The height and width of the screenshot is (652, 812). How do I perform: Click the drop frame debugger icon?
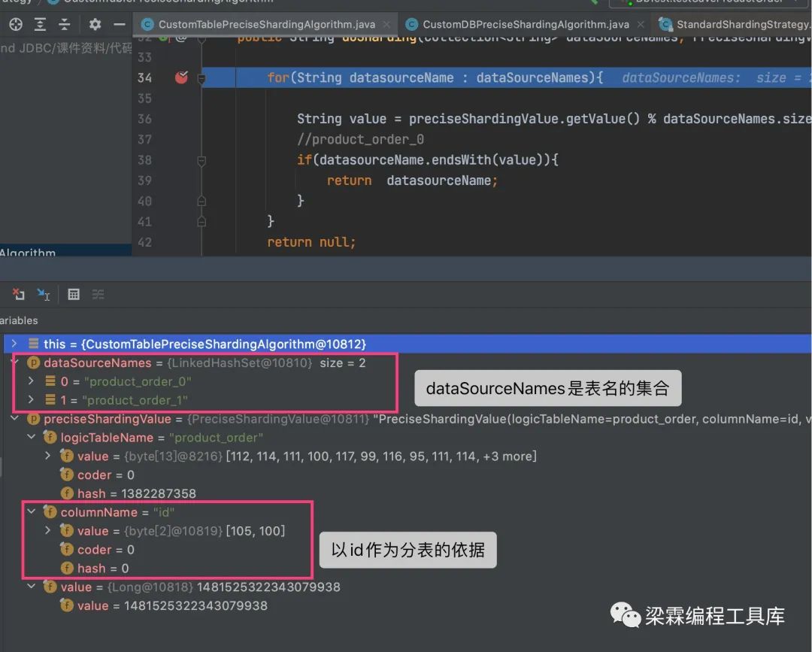[x=19, y=294]
